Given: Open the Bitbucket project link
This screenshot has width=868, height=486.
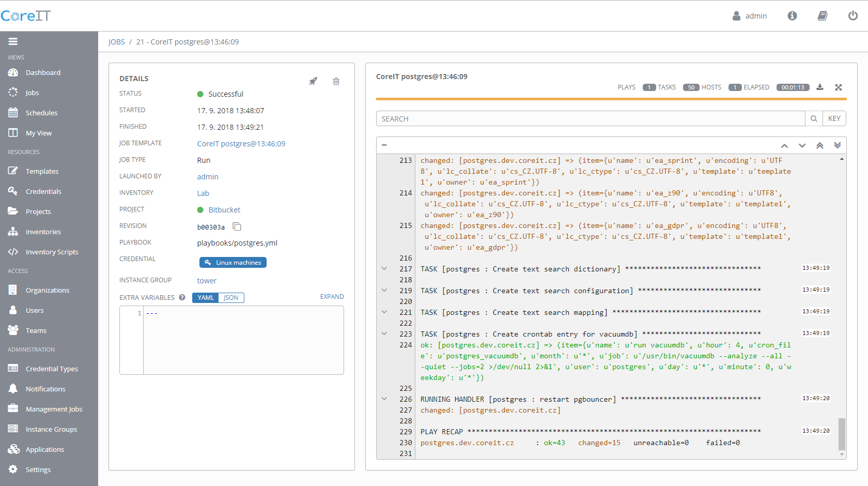Looking at the screenshot, I should [x=224, y=210].
